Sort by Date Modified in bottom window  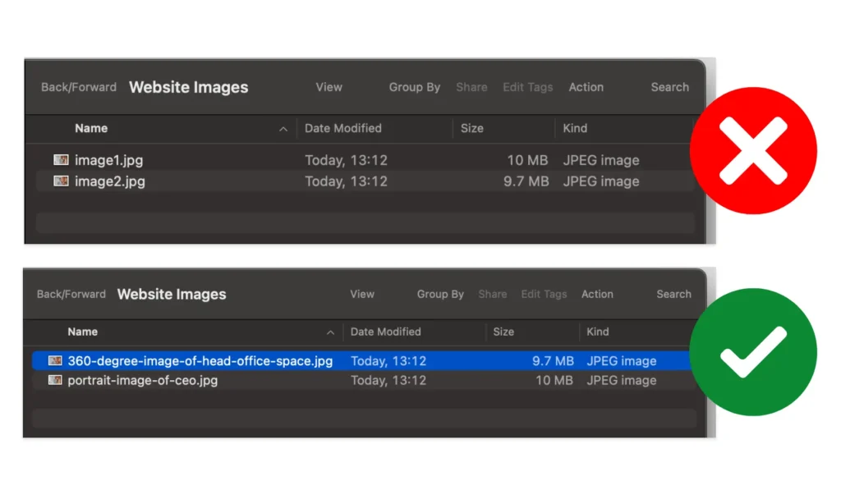tap(386, 332)
